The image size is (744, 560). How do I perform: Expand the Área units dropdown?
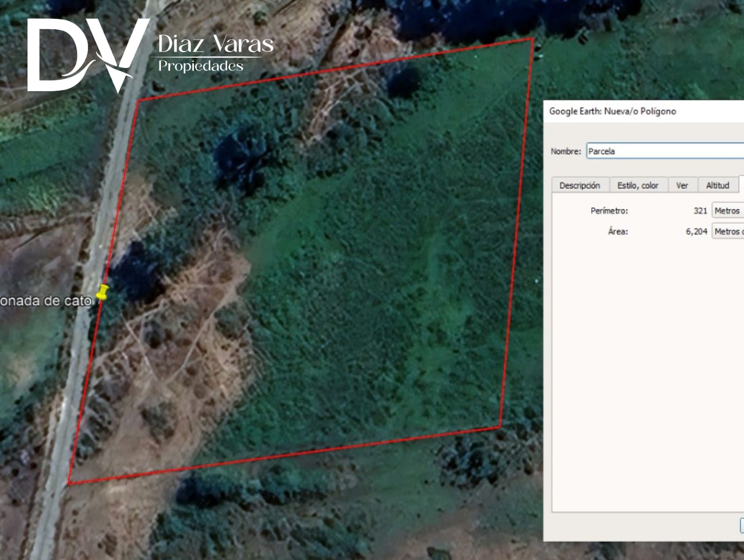[728, 231]
